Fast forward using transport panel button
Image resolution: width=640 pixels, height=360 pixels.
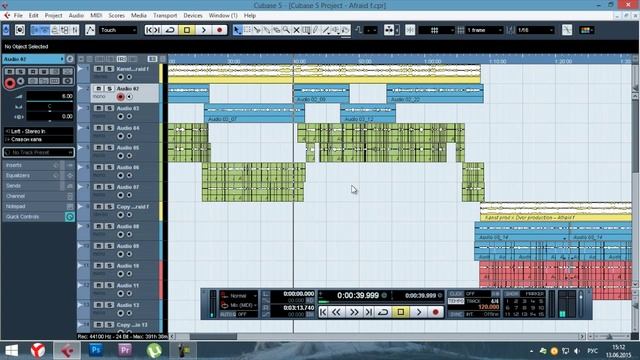(354, 312)
